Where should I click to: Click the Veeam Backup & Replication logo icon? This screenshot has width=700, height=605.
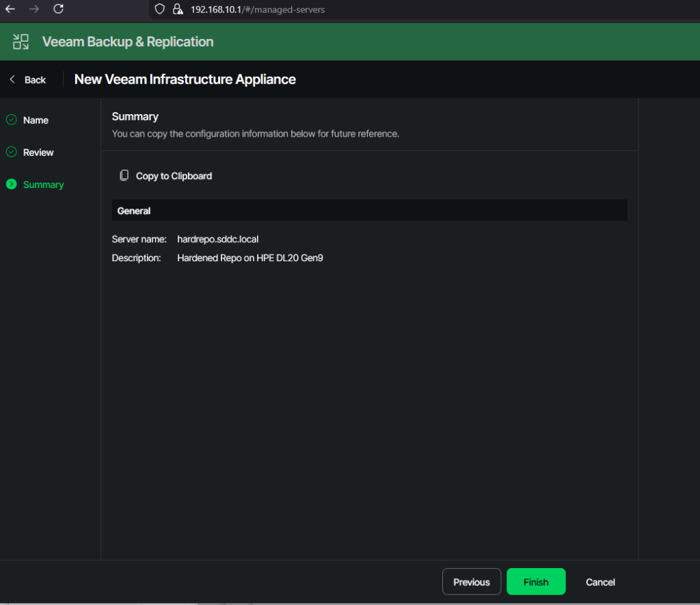(21, 42)
